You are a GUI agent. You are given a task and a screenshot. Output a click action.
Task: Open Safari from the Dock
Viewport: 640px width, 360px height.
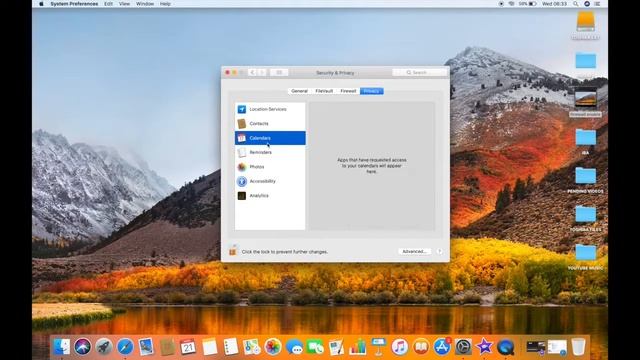pyautogui.click(x=125, y=347)
